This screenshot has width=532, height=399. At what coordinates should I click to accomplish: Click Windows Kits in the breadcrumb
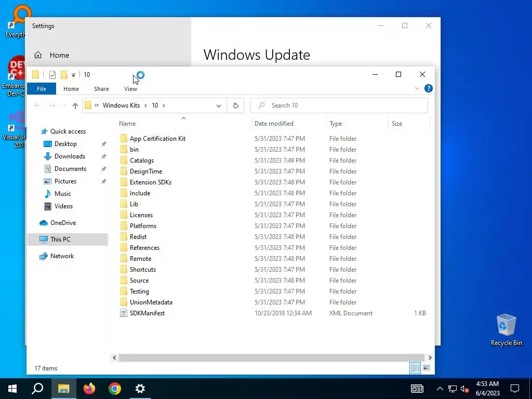[121, 105]
